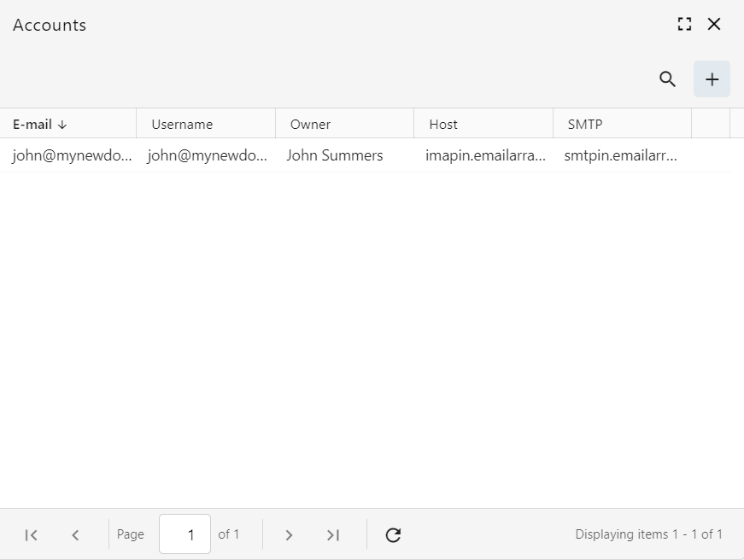This screenshot has width=744, height=560.
Task: Open sorting on the Host column header
Action: click(443, 124)
